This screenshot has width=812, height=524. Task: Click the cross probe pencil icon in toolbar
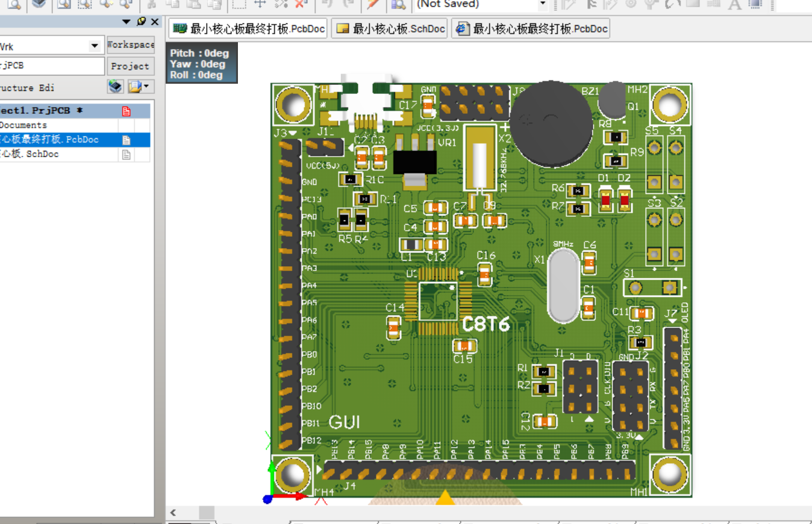372,4
